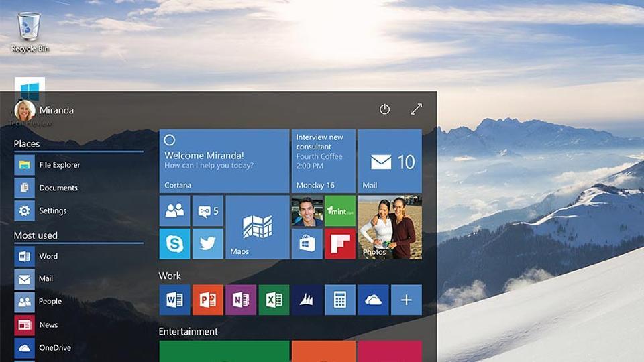Launch Word tile in Work group
This screenshot has width=644, height=362.
[174, 300]
